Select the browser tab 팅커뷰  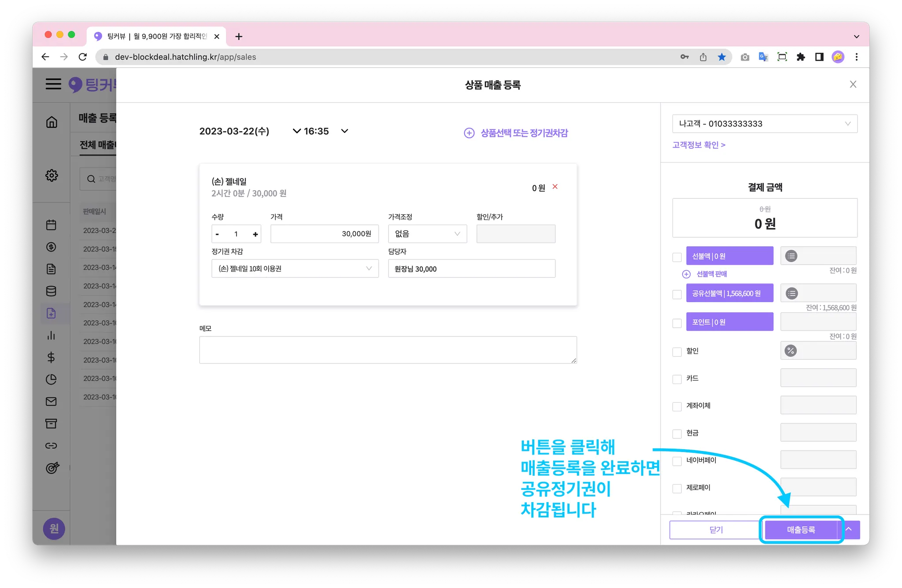[156, 36]
